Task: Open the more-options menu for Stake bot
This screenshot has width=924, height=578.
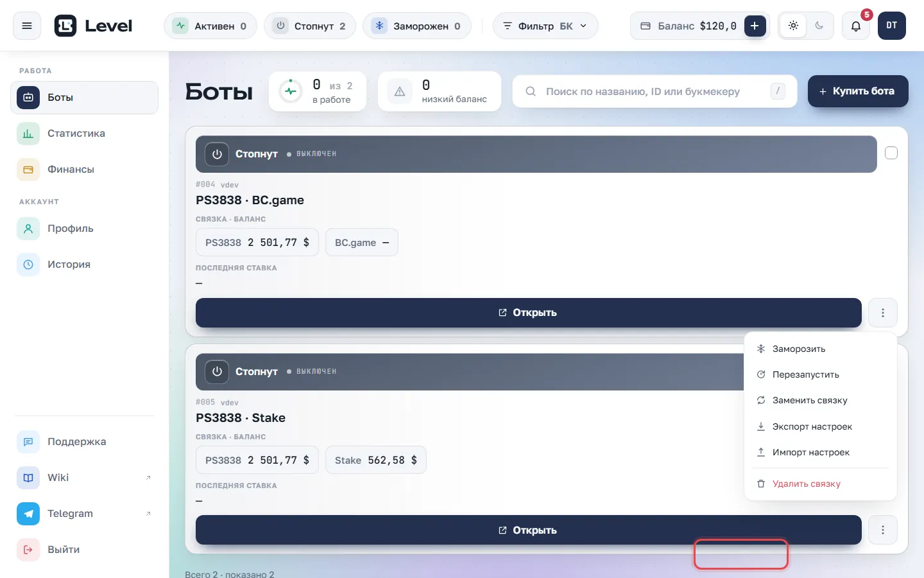Action: click(x=883, y=530)
